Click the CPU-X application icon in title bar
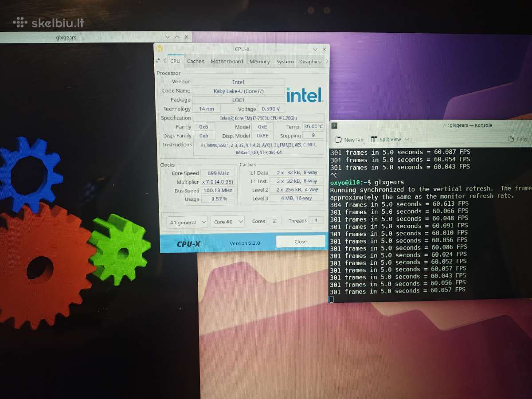This screenshot has height=399, width=532. [x=159, y=48]
